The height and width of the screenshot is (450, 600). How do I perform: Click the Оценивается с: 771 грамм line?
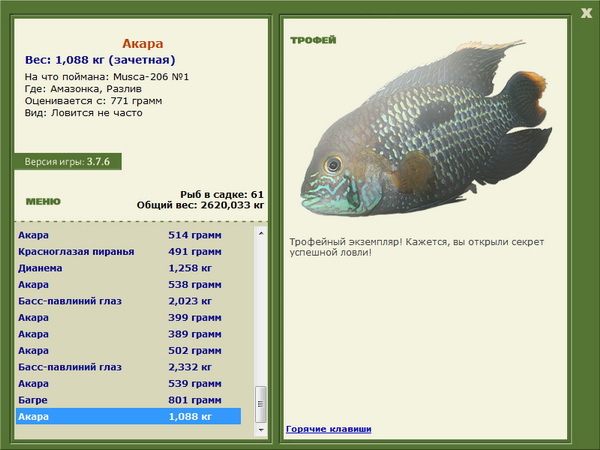click(93, 101)
